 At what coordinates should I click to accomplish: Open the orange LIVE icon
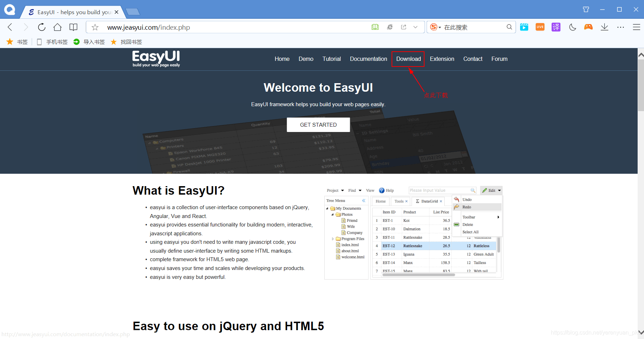[540, 27]
